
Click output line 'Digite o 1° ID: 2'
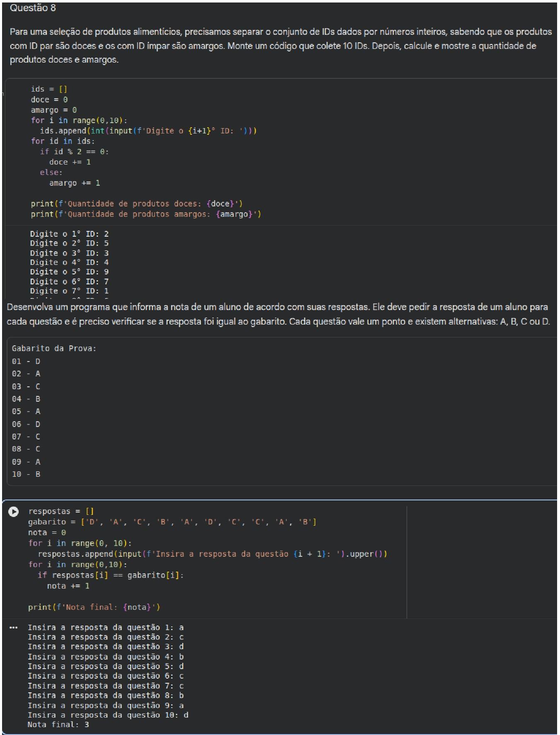pos(69,234)
